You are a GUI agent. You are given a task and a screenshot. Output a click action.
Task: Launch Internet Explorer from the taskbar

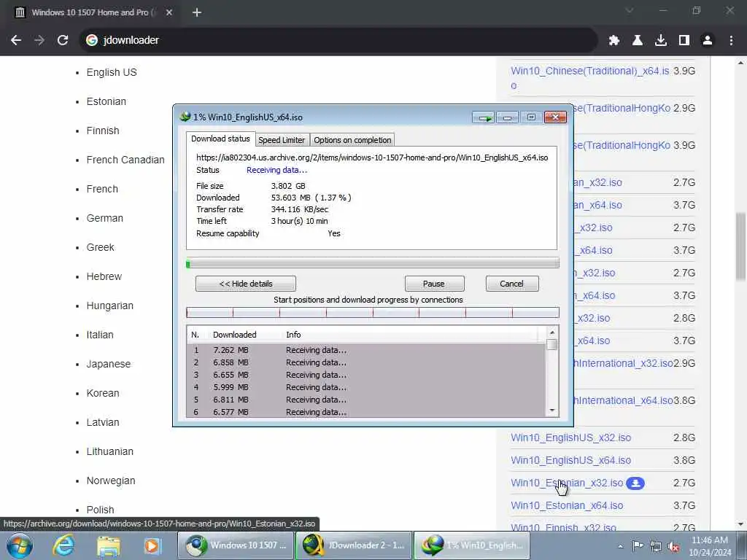(x=63, y=545)
